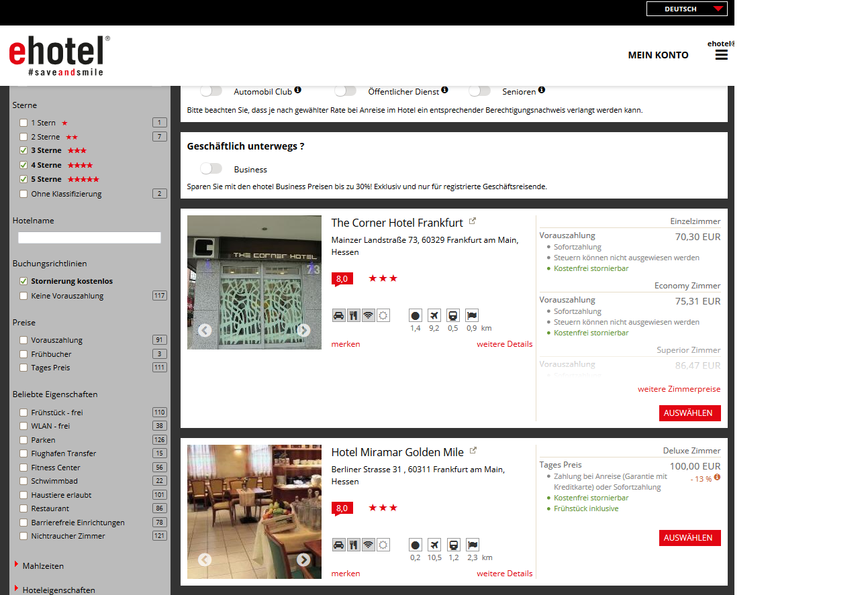The height and width of the screenshot is (595, 868).
Task: Open info icon next to Automobil Club
Action: pyautogui.click(x=297, y=90)
